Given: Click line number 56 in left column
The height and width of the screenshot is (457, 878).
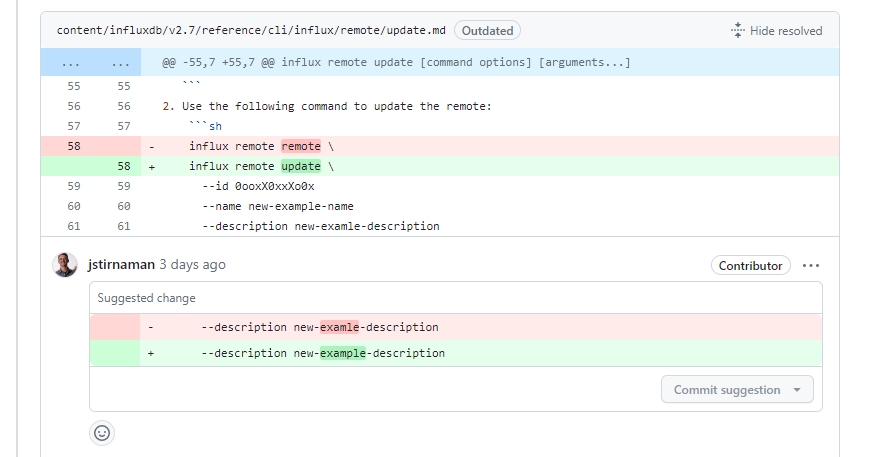Looking at the screenshot, I should [74, 106].
